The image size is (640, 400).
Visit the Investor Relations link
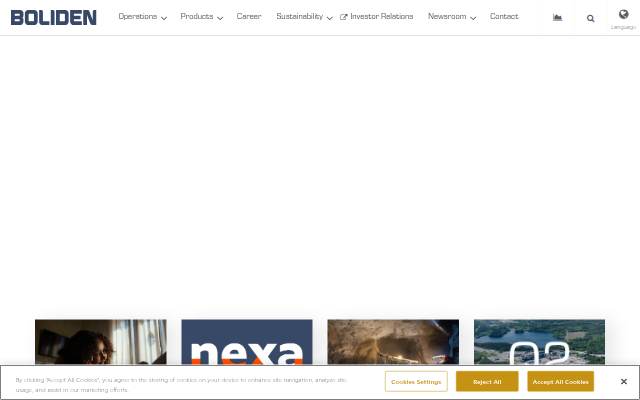382,16
